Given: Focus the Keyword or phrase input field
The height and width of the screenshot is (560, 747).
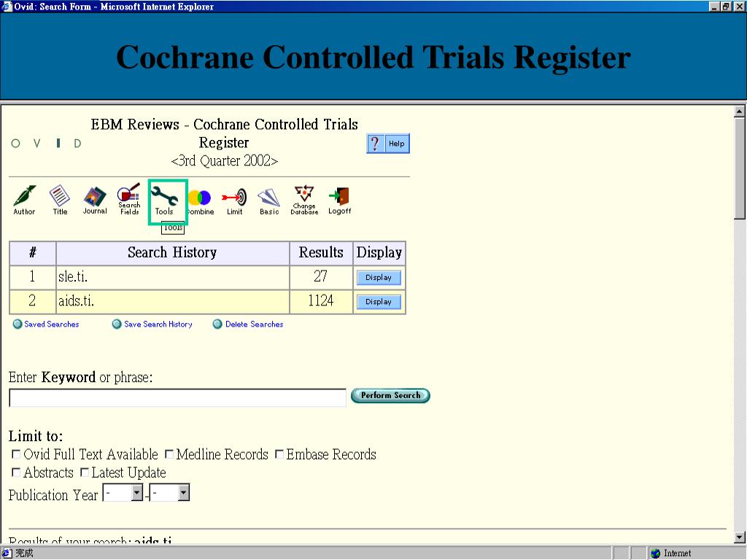Looking at the screenshot, I should click(x=177, y=397).
